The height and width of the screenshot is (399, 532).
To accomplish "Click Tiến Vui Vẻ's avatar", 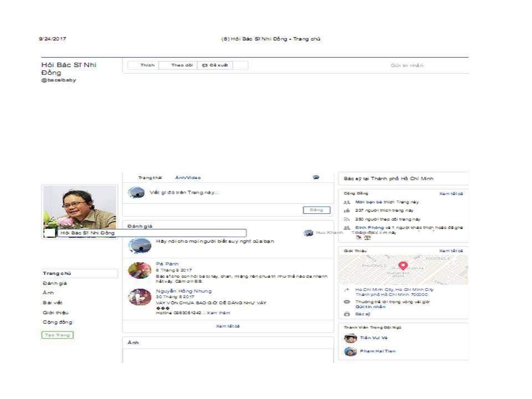I will pos(350,338).
